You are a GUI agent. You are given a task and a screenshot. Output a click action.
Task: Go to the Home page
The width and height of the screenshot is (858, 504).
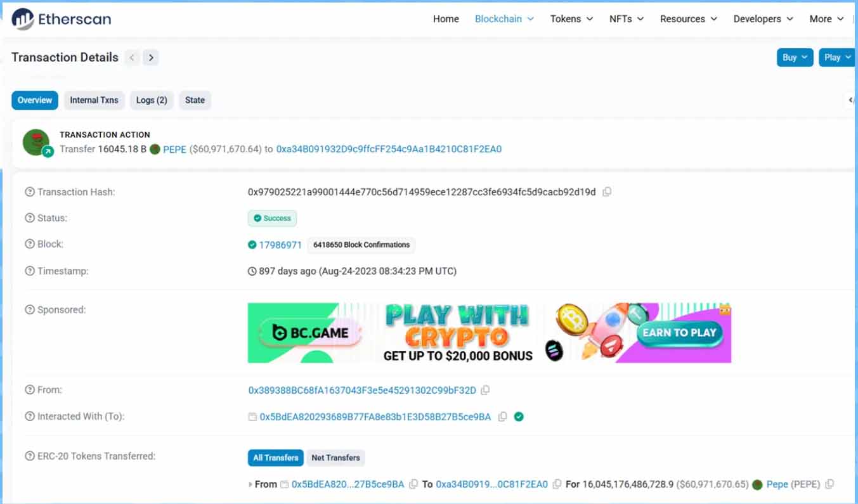click(x=446, y=19)
